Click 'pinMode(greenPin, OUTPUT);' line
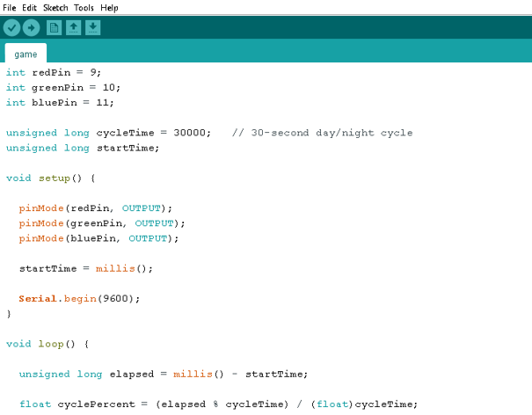 pos(102,223)
